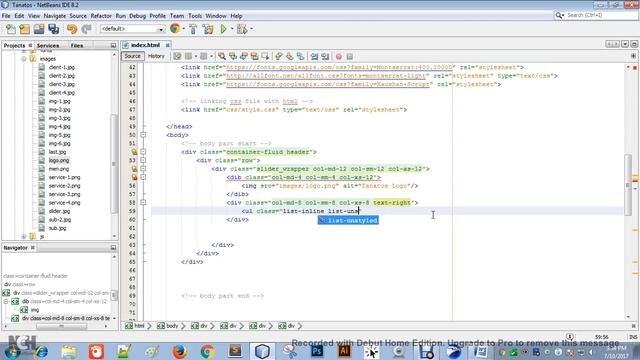The width and height of the screenshot is (640, 360).
Task: Open Illustrator from the Windows taskbar
Action: coord(344,351)
